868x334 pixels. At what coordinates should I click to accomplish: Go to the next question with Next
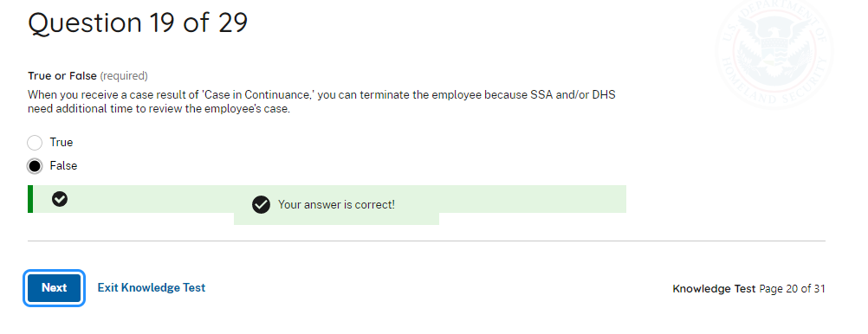click(55, 287)
